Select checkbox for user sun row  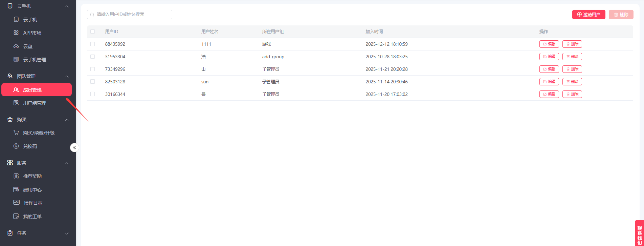pyautogui.click(x=92, y=82)
